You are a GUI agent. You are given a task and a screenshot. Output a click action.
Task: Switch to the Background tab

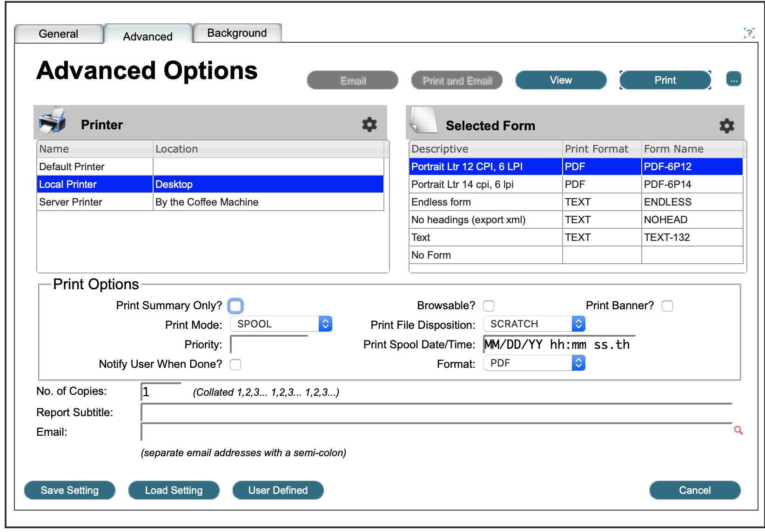click(237, 33)
